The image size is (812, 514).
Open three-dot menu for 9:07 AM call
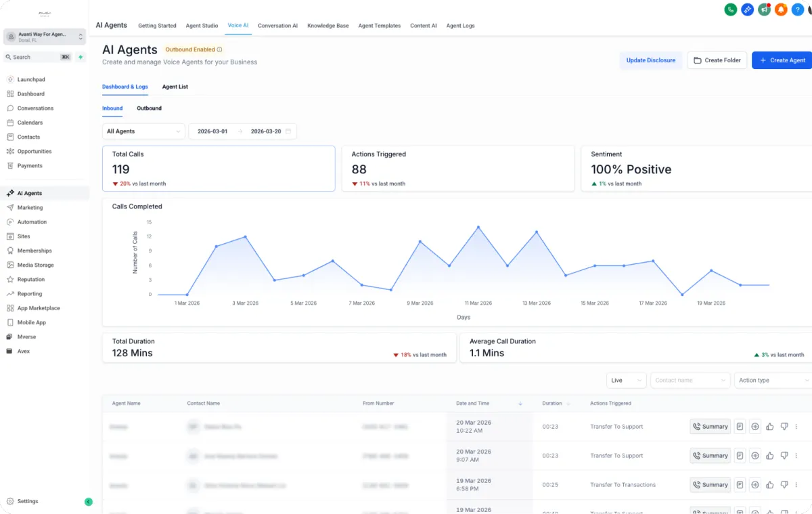pyautogui.click(x=796, y=456)
